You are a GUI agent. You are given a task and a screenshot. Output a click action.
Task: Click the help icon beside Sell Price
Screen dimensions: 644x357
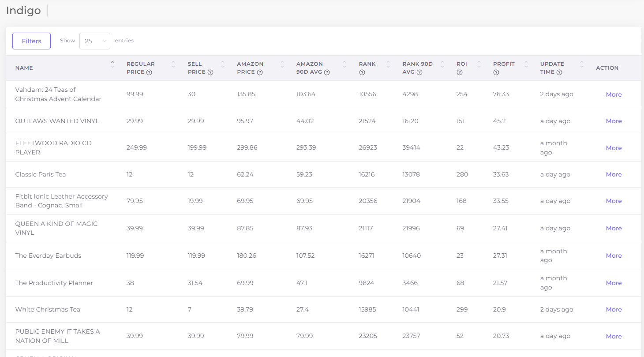[210, 72]
